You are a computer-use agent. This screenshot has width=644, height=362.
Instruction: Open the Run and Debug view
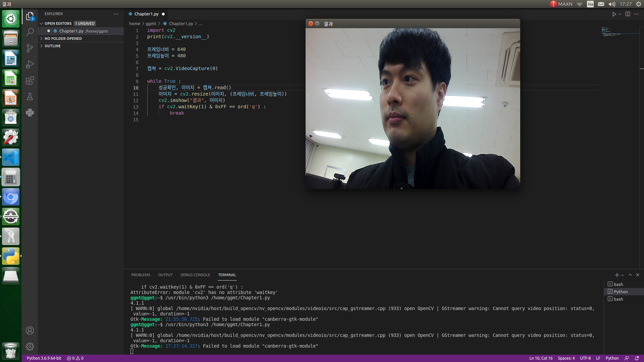[30, 64]
